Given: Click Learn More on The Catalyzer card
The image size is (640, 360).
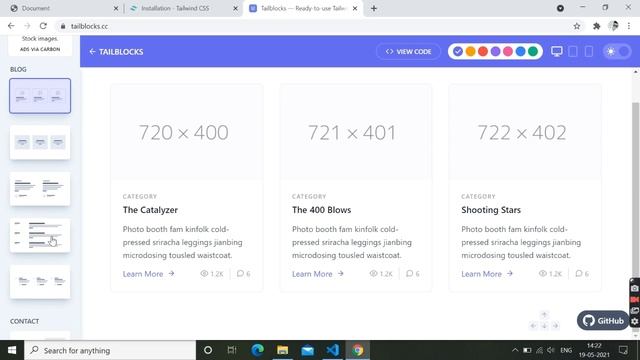Looking at the screenshot, I should [149, 274].
